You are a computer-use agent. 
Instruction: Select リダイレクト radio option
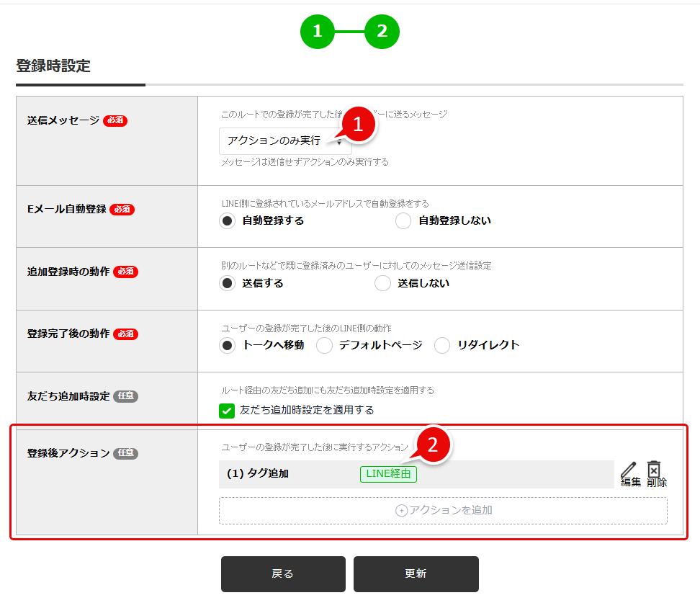click(x=442, y=346)
